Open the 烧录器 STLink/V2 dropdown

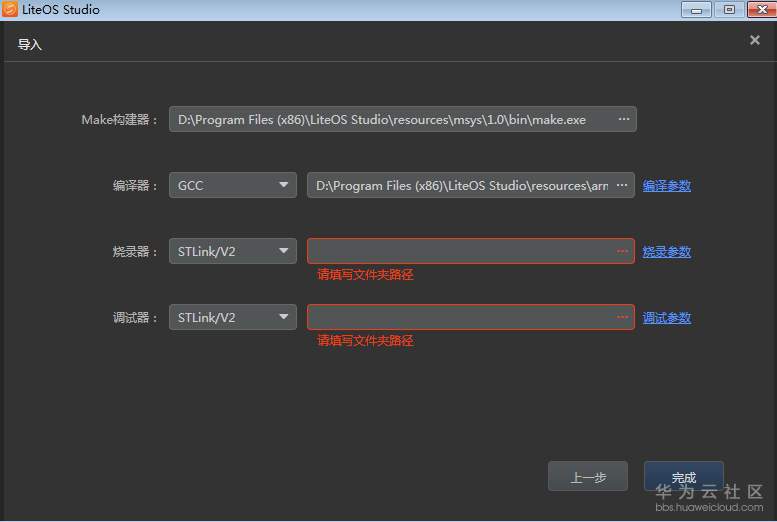pyautogui.click(x=233, y=251)
